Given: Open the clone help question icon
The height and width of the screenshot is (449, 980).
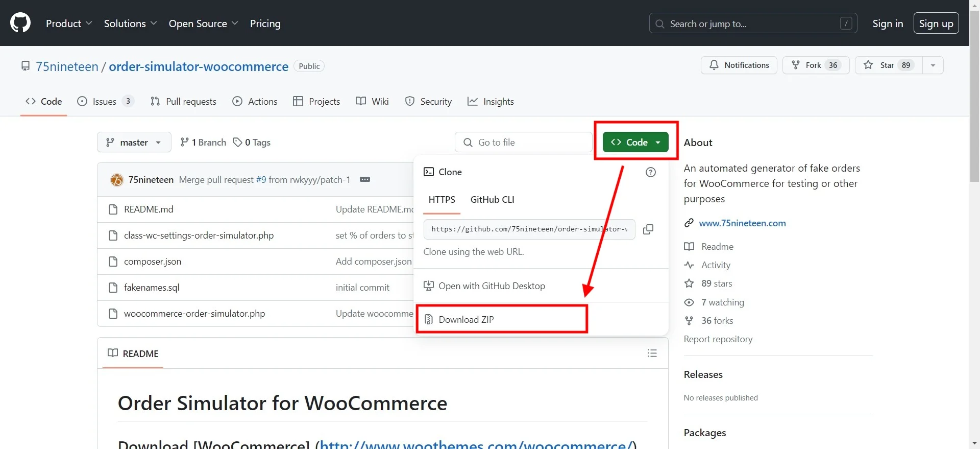Looking at the screenshot, I should click(651, 172).
